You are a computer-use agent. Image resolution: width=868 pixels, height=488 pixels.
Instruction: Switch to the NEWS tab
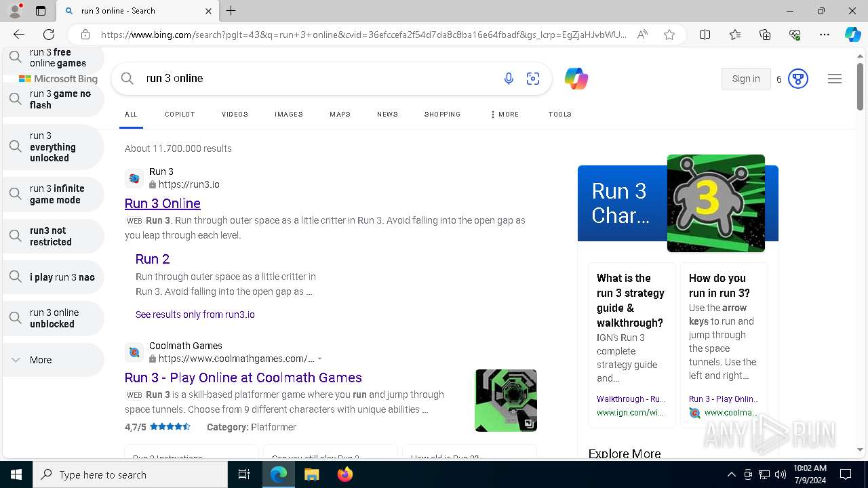pos(387,115)
